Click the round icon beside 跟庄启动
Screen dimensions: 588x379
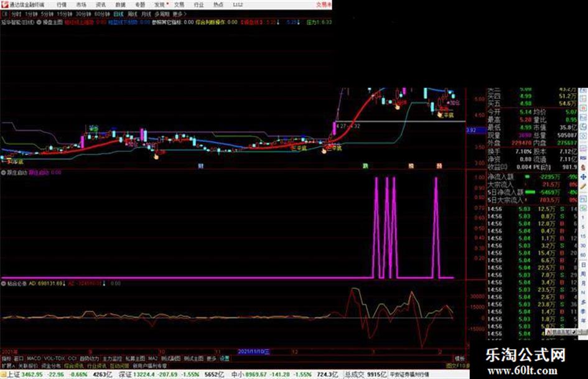[3, 172]
